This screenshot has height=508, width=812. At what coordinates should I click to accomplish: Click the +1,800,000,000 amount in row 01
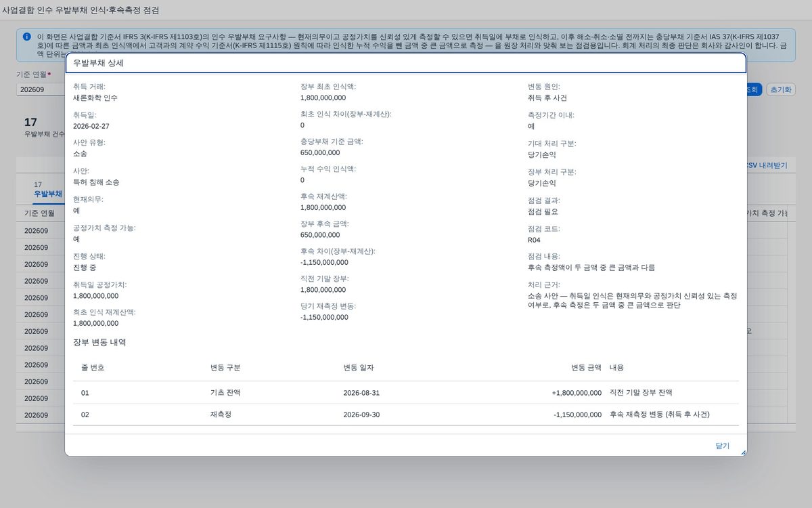click(577, 392)
